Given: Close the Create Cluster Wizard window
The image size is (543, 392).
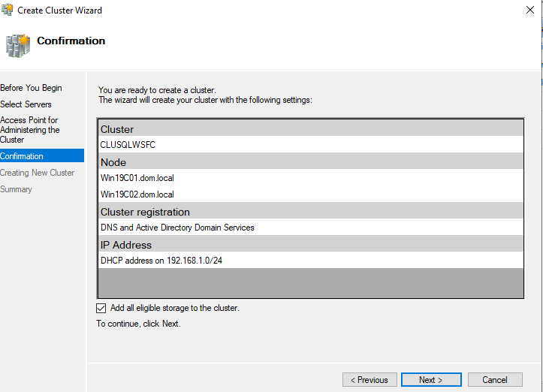Looking at the screenshot, I should tap(531, 11).
